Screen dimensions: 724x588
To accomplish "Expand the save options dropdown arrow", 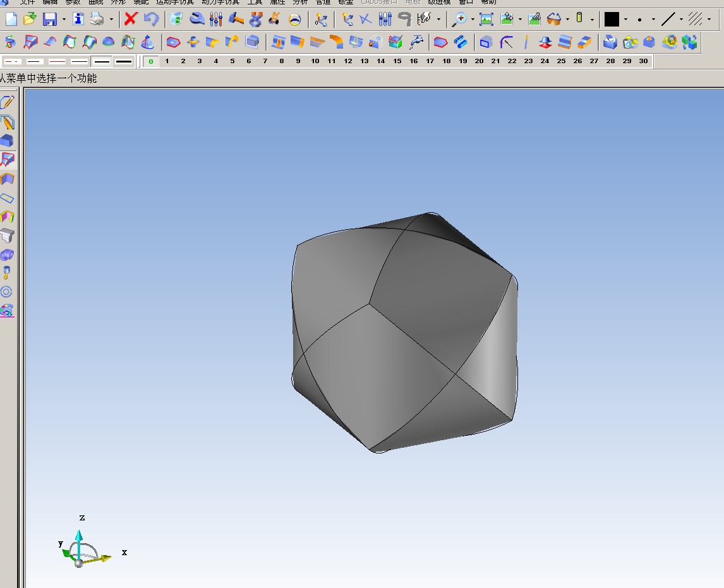I will [x=64, y=20].
